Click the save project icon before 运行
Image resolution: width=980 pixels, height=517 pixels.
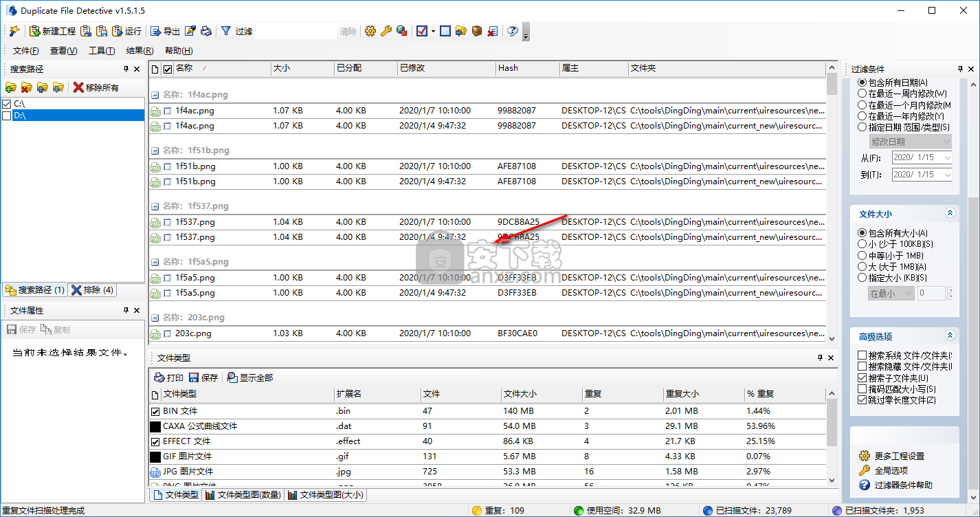coord(102,31)
